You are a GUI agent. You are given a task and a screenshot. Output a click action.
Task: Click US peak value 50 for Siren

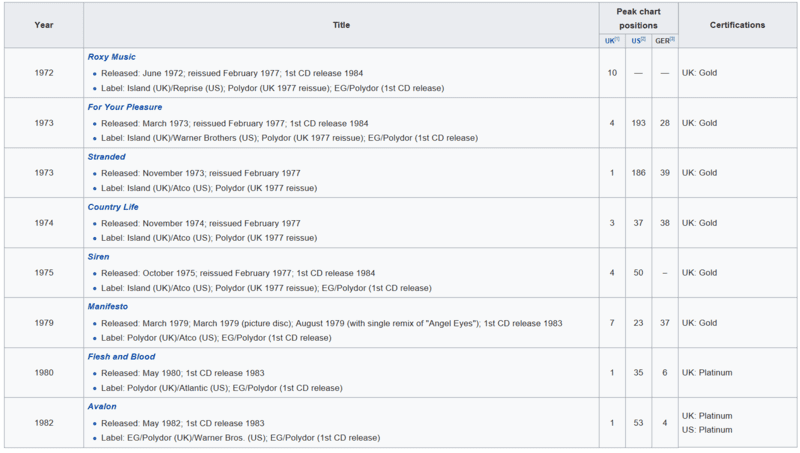(638, 273)
